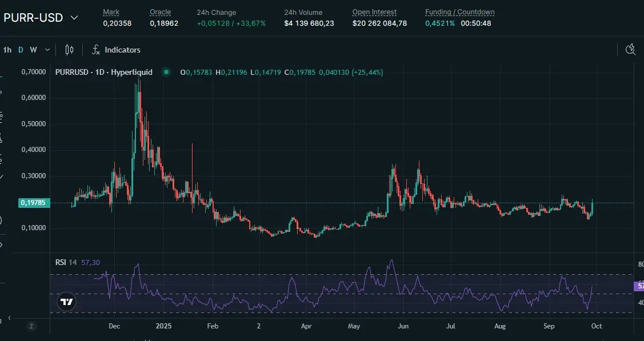This screenshot has height=341, width=644.
Task: Collapse the left toolbar with arrow
Action: pyautogui.click(x=9, y=318)
